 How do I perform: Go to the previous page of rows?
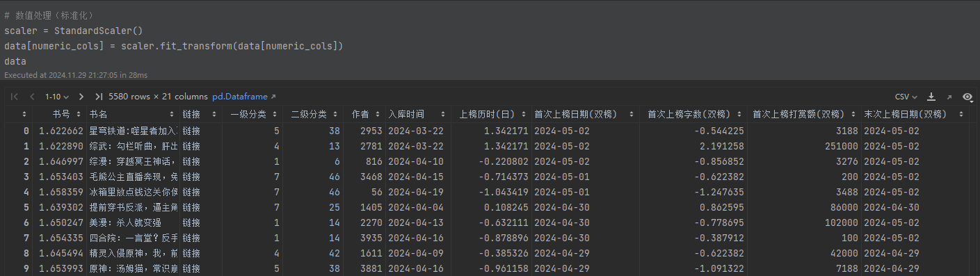[x=31, y=97]
